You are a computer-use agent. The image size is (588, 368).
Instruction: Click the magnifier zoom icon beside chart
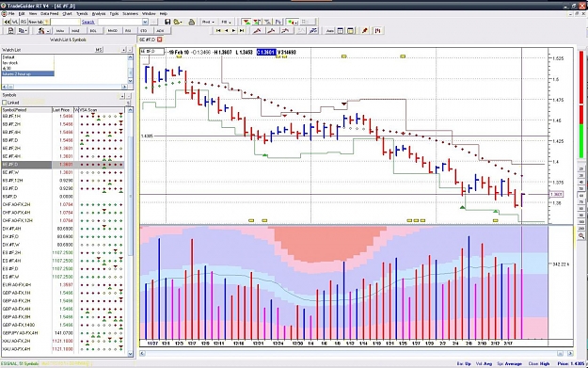click(580, 235)
